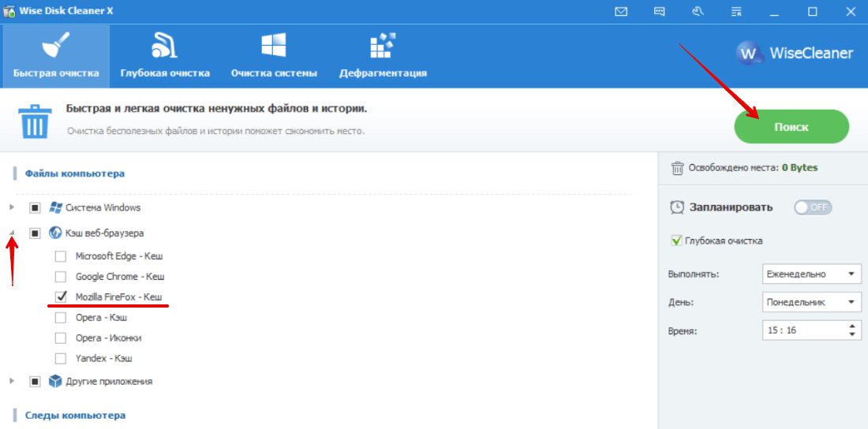
Task: Click the Следы компьютера section heading
Action: (x=75, y=415)
